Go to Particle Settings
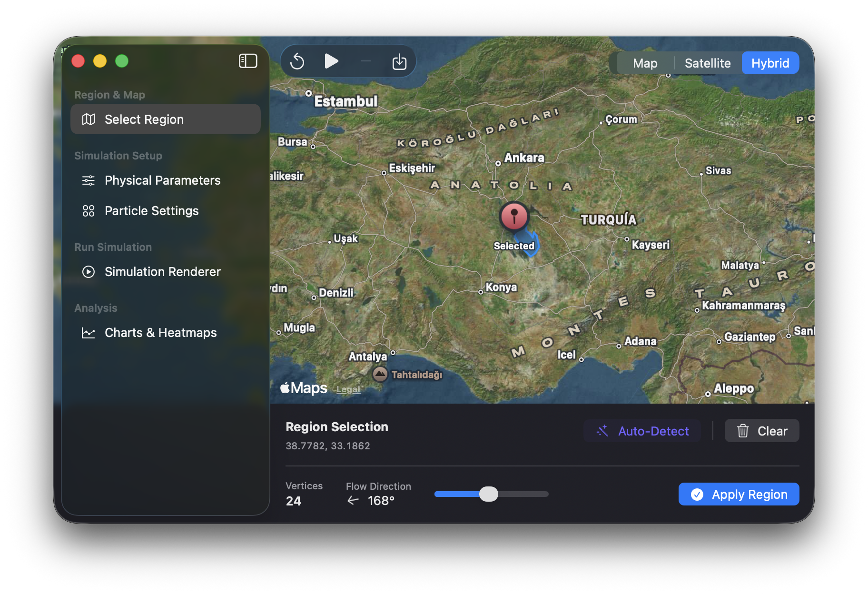Image resolution: width=868 pixels, height=594 pixels. tap(151, 211)
